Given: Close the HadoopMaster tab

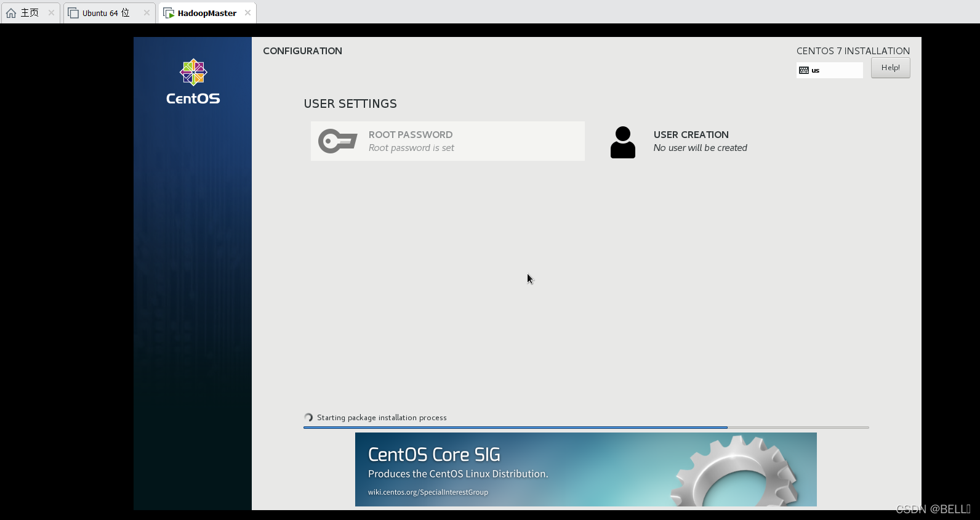Looking at the screenshot, I should [x=247, y=13].
